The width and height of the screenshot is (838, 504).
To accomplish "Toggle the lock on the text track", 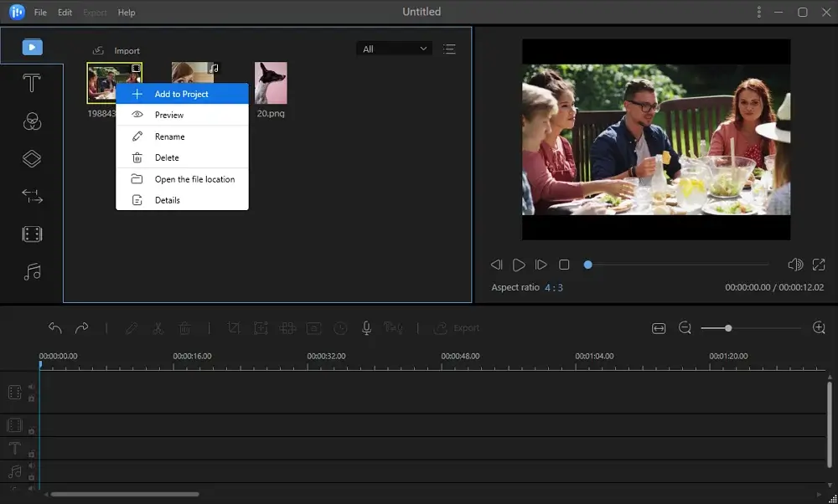I will point(33,455).
